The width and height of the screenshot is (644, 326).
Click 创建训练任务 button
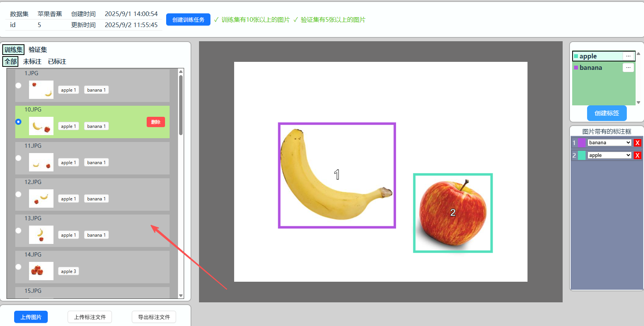188,20
